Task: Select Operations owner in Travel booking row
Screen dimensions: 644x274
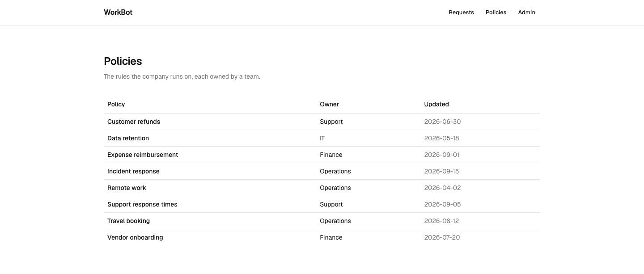Action: [x=335, y=221]
